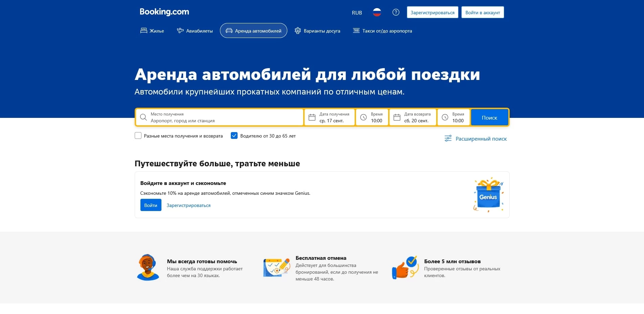Open the pickup date calendar ср. 17 сент.
The width and height of the screenshot is (644, 314).
pos(329,117)
